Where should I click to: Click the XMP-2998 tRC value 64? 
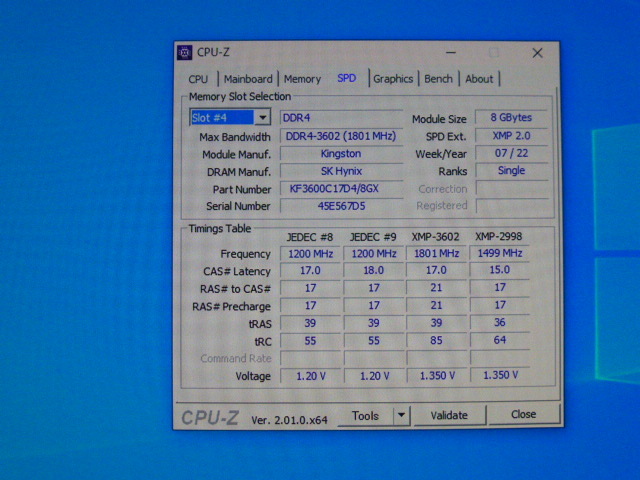click(x=500, y=340)
